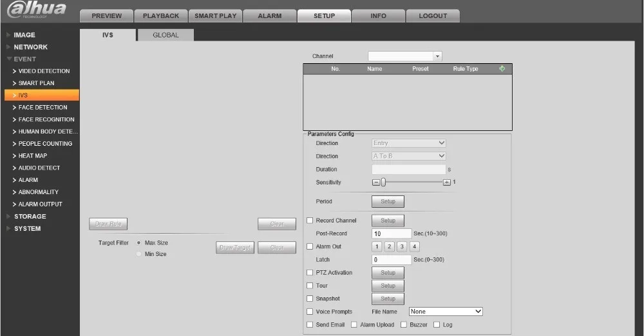Click the Post-Record value field
Screen dimensions: 644x336
[x=392, y=233]
